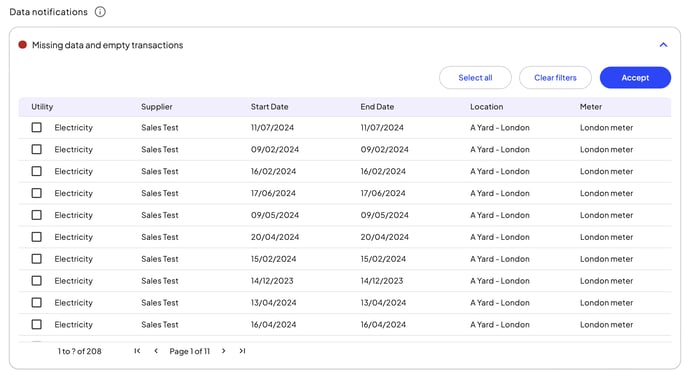The width and height of the screenshot is (688, 376).
Task: Tick the checkbox for the 09/02/2024 row
Action: [37, 150]
